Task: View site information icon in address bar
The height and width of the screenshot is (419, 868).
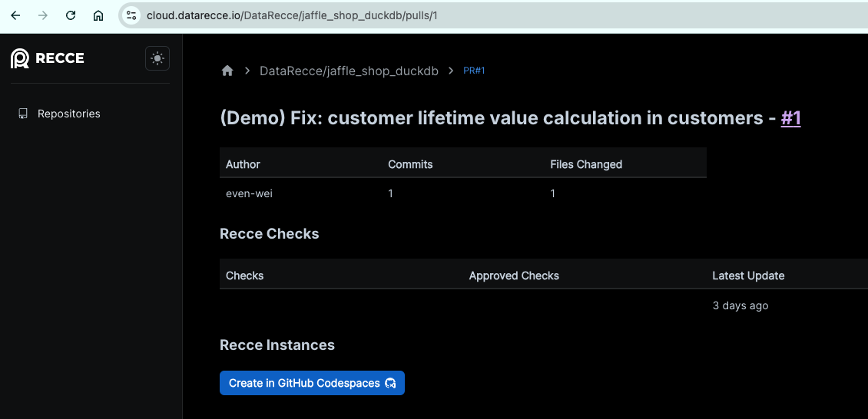Action: coord(131,15)
